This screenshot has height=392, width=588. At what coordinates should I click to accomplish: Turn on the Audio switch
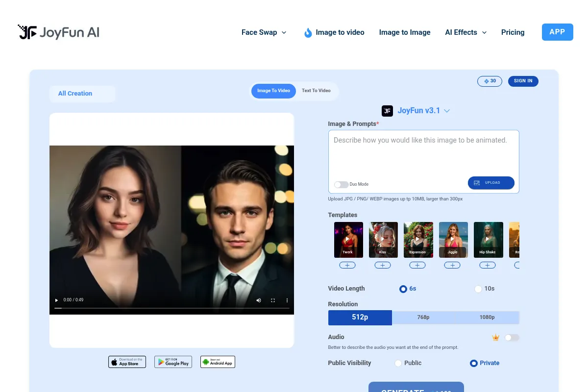click(512, 338)
